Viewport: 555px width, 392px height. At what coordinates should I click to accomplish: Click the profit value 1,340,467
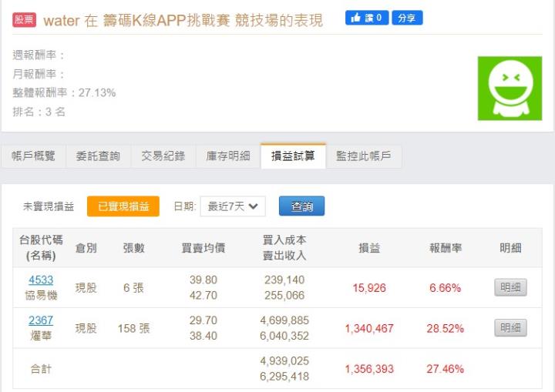coord(369,329)
